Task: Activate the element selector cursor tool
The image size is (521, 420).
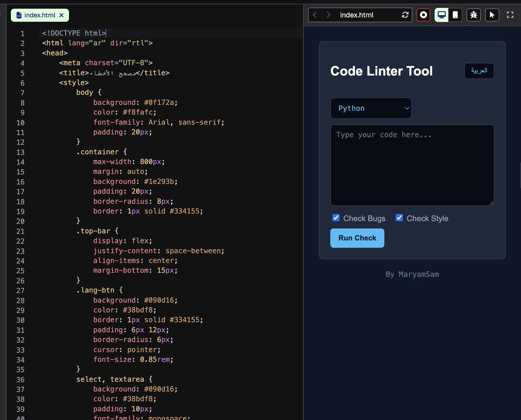Action: pyautogui.click(x=492, y=15)
